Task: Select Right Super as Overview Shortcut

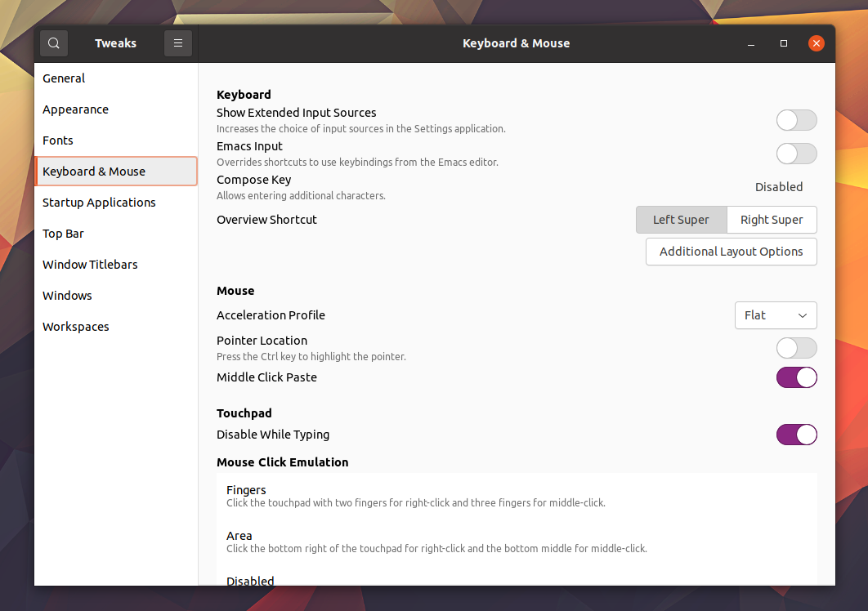Action: [x=772, y=219]
